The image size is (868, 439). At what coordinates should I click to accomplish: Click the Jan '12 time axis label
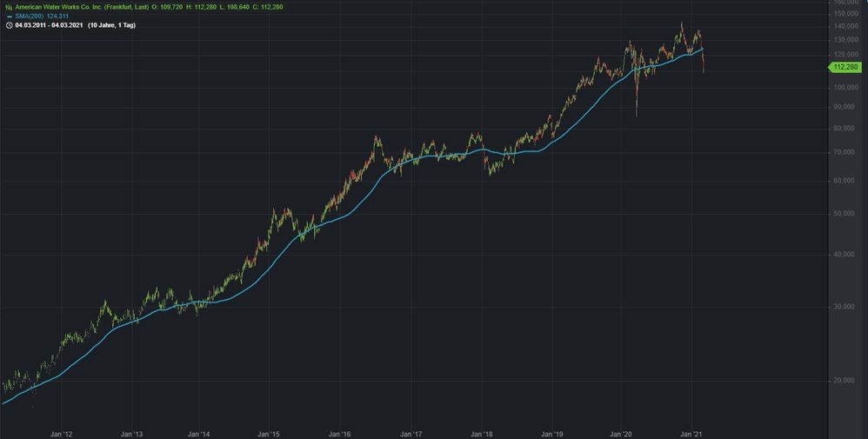61,433
